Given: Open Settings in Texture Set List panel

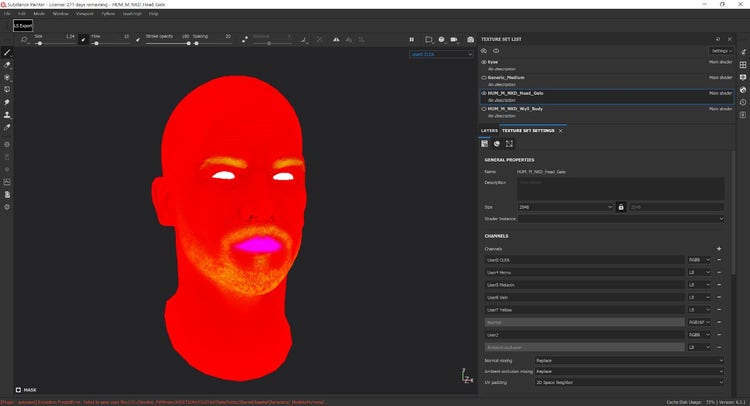Looking at the screenshot, I should tap(720, 50).
